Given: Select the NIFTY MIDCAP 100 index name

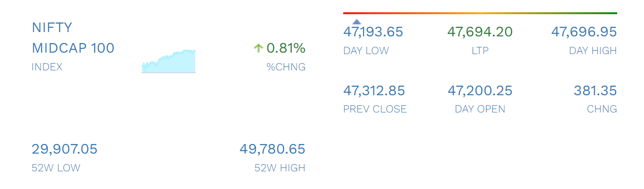Looking at the screenshot, I should pos(73,38).
